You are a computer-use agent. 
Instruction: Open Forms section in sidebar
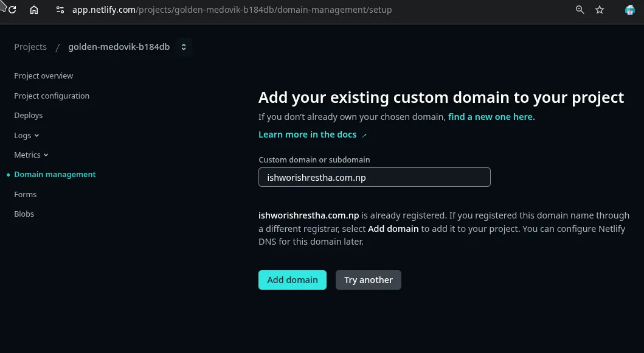(x=26, y=195)
